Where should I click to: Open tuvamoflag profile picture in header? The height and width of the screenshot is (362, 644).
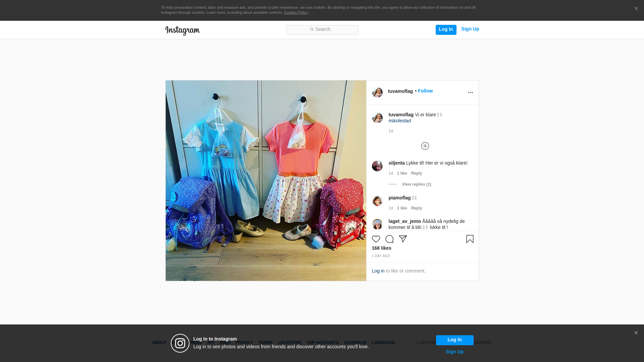pos(377,92)
